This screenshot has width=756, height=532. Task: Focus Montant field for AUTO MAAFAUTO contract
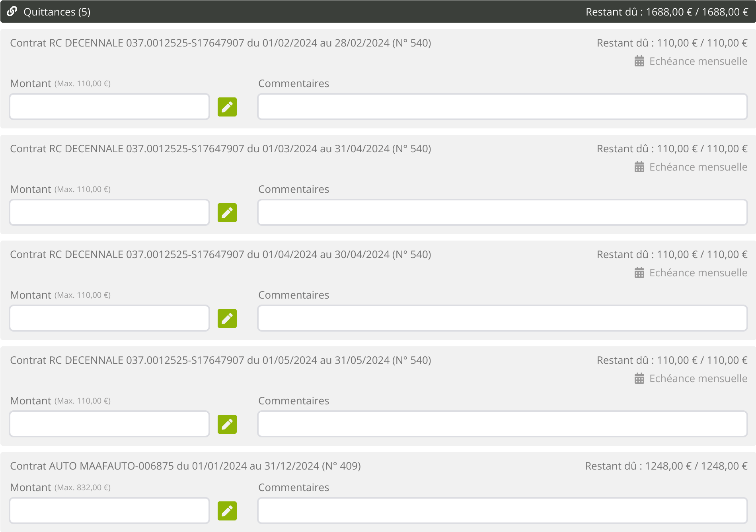[x=109, y=511]
